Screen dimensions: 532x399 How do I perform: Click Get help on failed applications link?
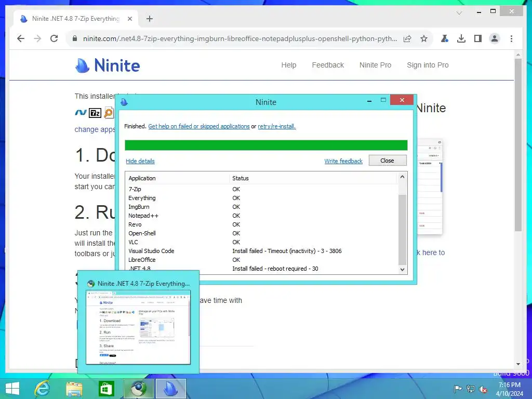[199, 126]
